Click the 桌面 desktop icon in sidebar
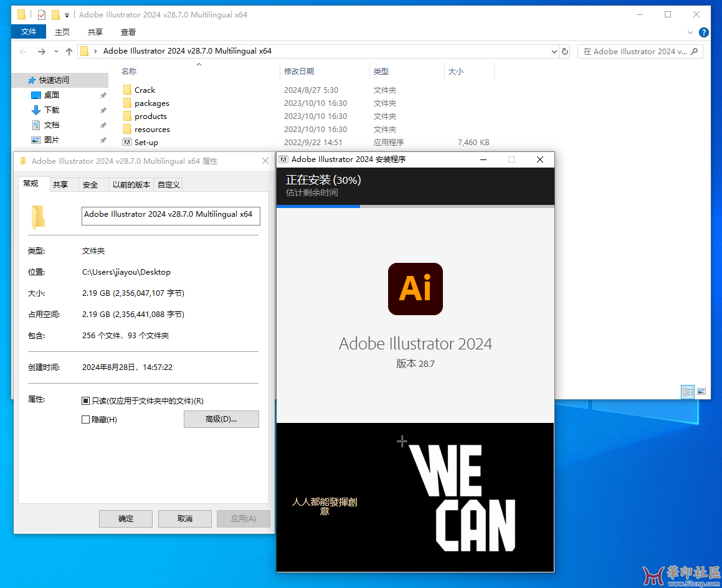Image resolution: width=722 pixels, height=588 pixels. [x=36, y=95]
